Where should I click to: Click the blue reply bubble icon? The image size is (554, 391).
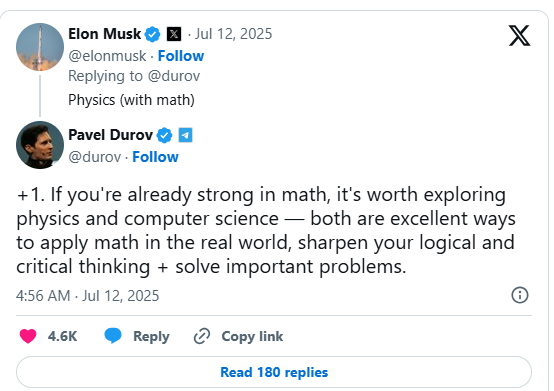click(113, 336)
